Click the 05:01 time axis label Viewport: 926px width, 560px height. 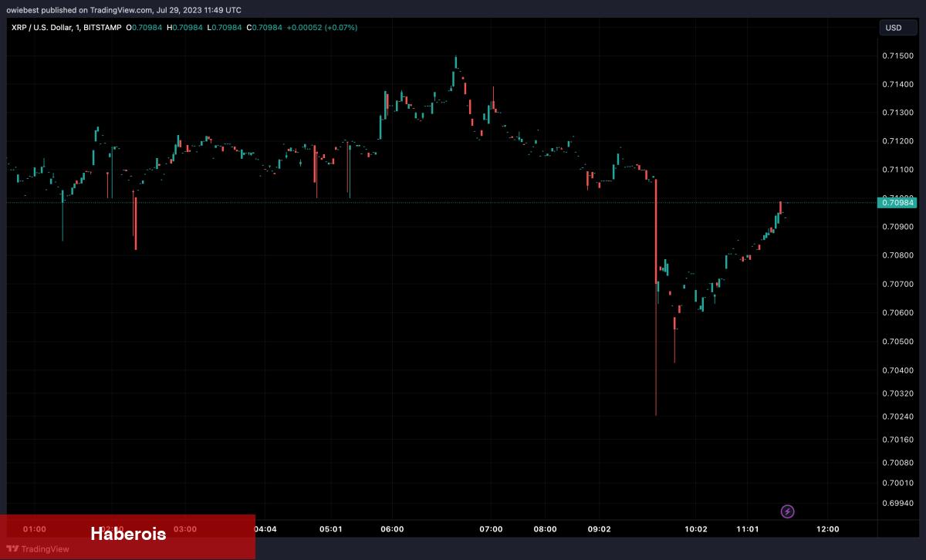pos(330,529)
